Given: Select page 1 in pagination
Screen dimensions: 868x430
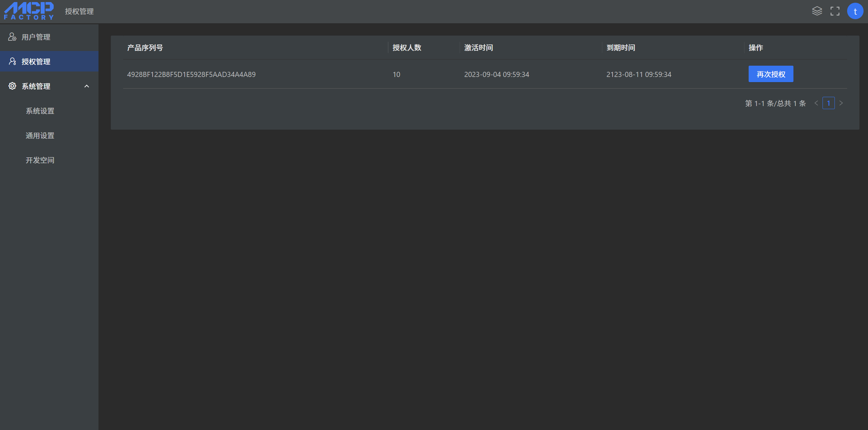Looking at the screenshot, I should (x=828, y=103).
